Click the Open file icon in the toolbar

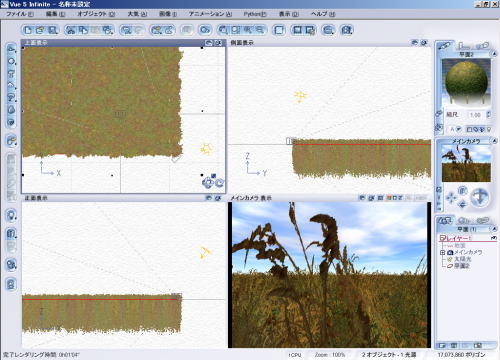pos(40,30)
